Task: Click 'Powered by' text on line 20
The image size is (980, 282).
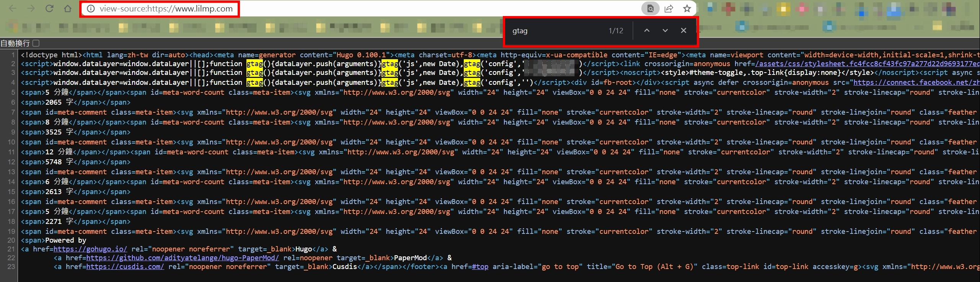Action: point(66,240)
